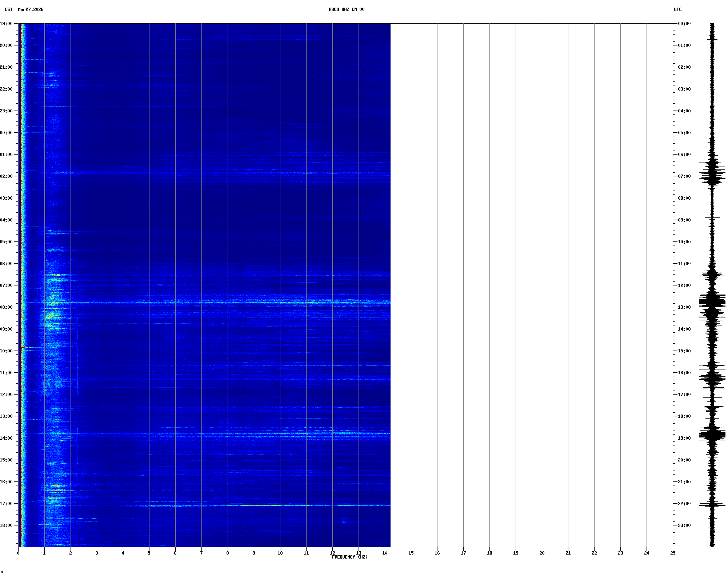Click the 17:00 CST time tick label

tap(6, 504)
